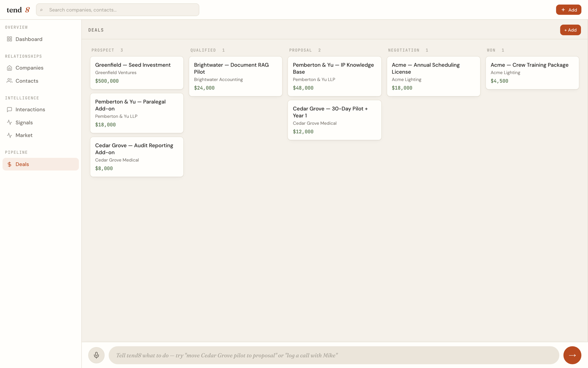Click the Tell tend8 what to do input
588x368 pixels.
[x=334, y=355]
